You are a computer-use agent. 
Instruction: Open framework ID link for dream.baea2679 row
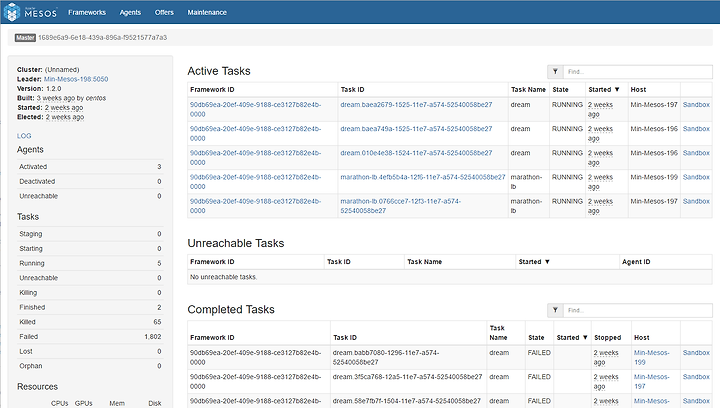point(255,109)
